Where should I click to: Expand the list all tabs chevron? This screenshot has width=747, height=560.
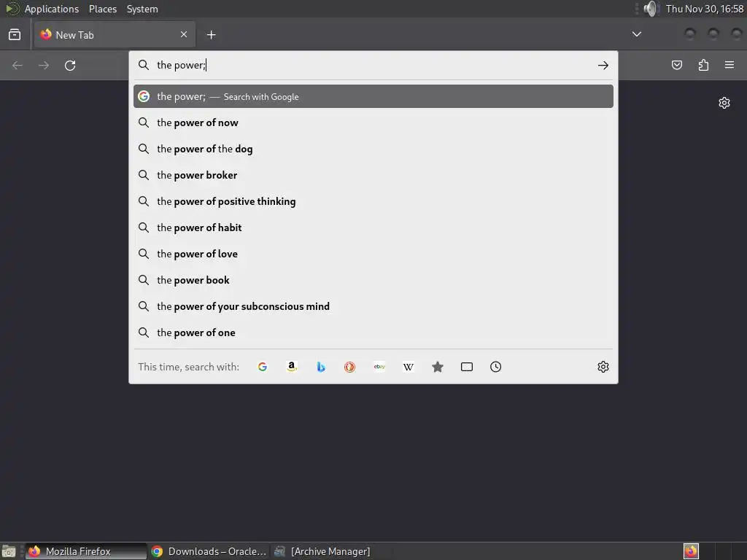pyautogui.click(x=636, y=34)
